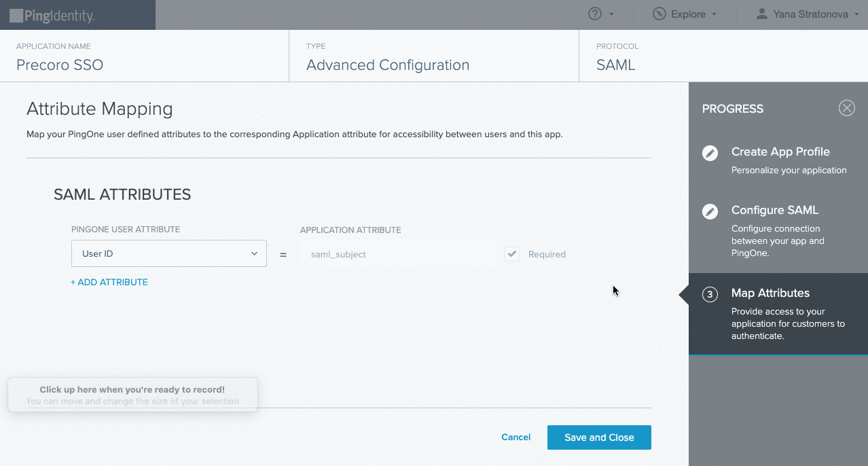Dismiss the Progress panel with the X icon

tap(846, 107)
